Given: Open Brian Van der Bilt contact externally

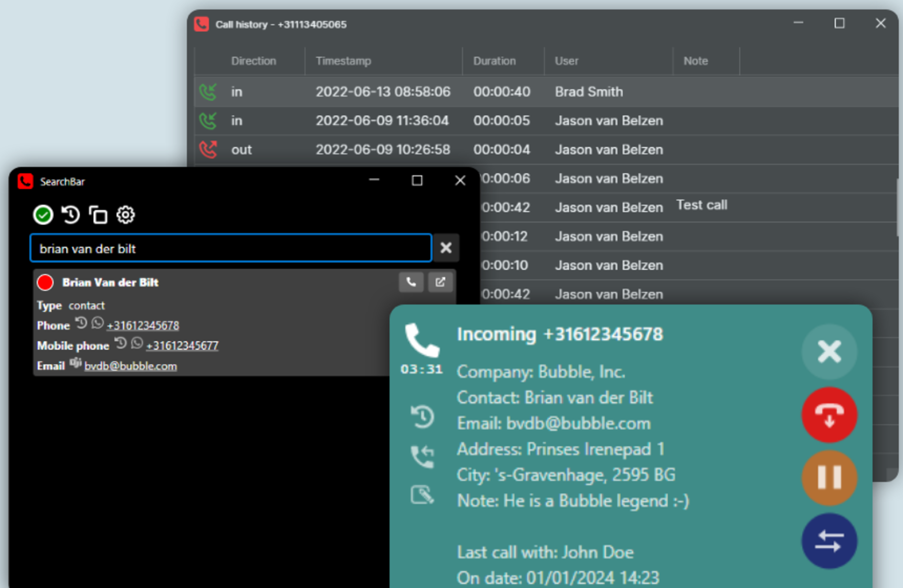Looking at the screenshot, I should tap(440, 282).
